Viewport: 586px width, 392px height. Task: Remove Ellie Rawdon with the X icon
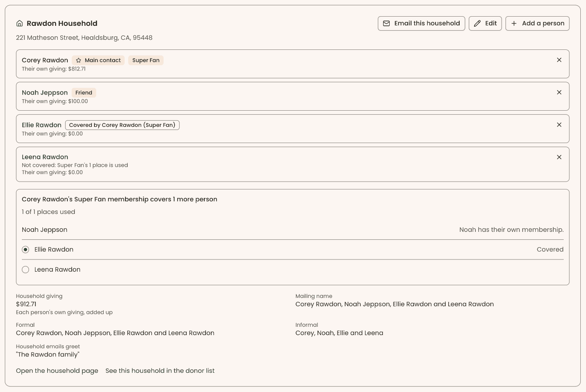point(559,125)
